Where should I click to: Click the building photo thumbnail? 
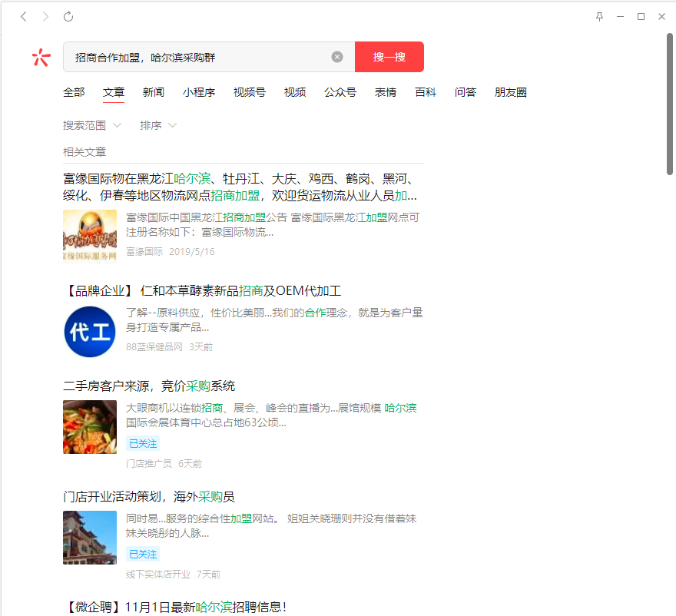[x=90, y=538]
